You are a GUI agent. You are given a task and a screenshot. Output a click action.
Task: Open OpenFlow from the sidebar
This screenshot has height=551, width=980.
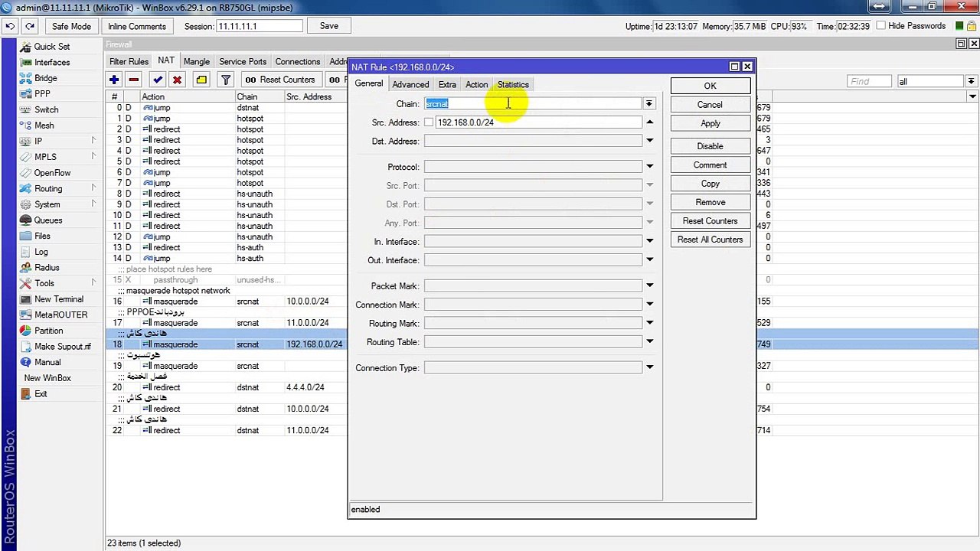click(x=52, y=173)
